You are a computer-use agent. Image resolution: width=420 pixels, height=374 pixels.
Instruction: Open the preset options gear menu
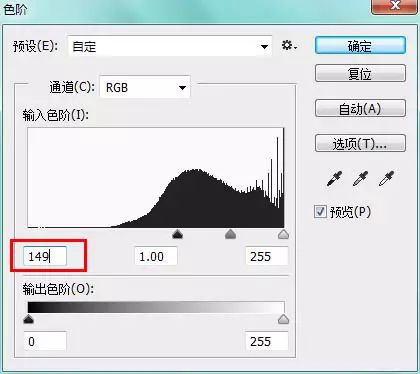point(289,46)
